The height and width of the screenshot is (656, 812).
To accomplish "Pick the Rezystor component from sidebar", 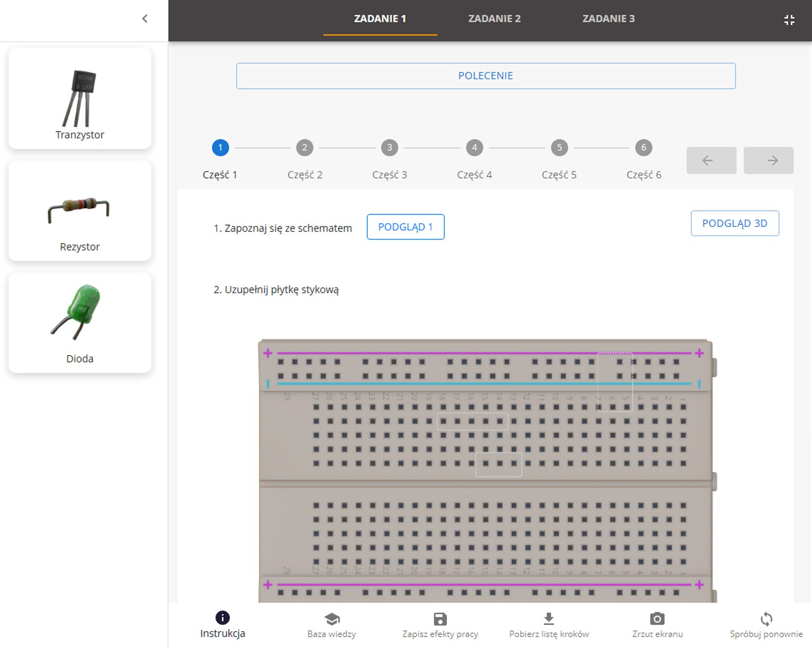I will click(80, 211).
